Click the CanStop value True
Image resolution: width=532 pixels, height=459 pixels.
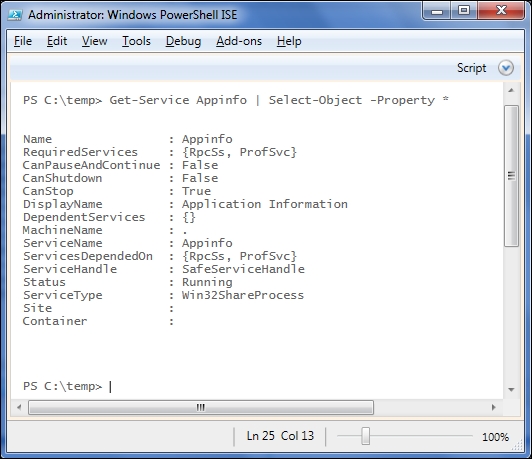coord(196,191)
